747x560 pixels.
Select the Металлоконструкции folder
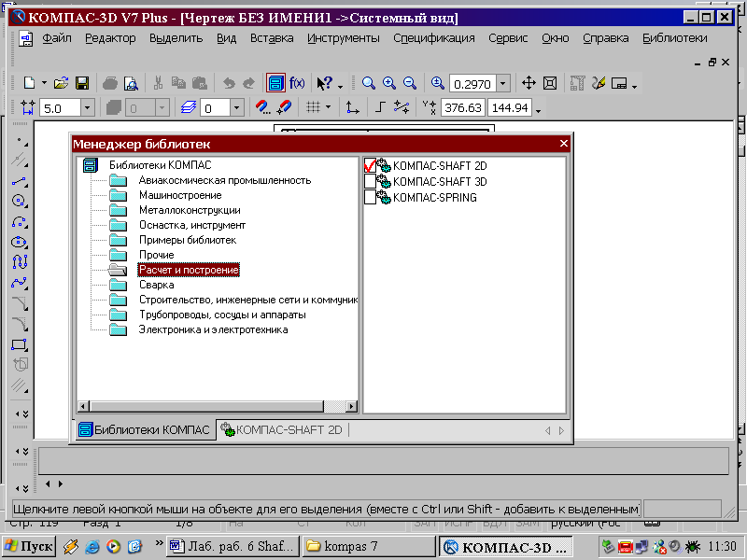tap(190, 210)
